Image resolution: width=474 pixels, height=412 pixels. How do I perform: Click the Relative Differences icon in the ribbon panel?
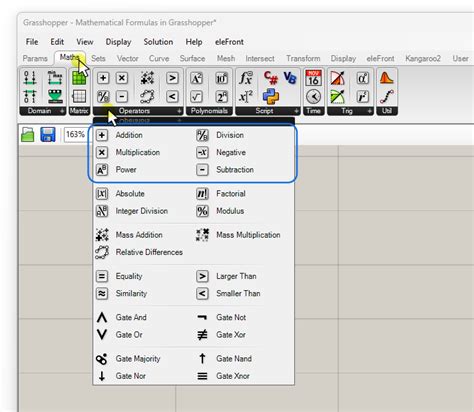coord(147,97)
